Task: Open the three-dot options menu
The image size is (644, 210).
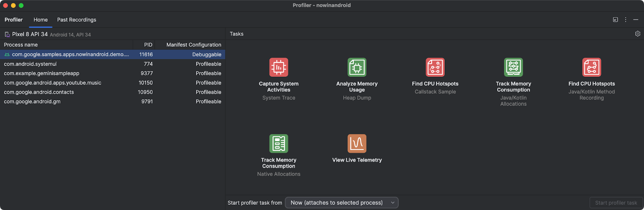Action: [625, 20]
